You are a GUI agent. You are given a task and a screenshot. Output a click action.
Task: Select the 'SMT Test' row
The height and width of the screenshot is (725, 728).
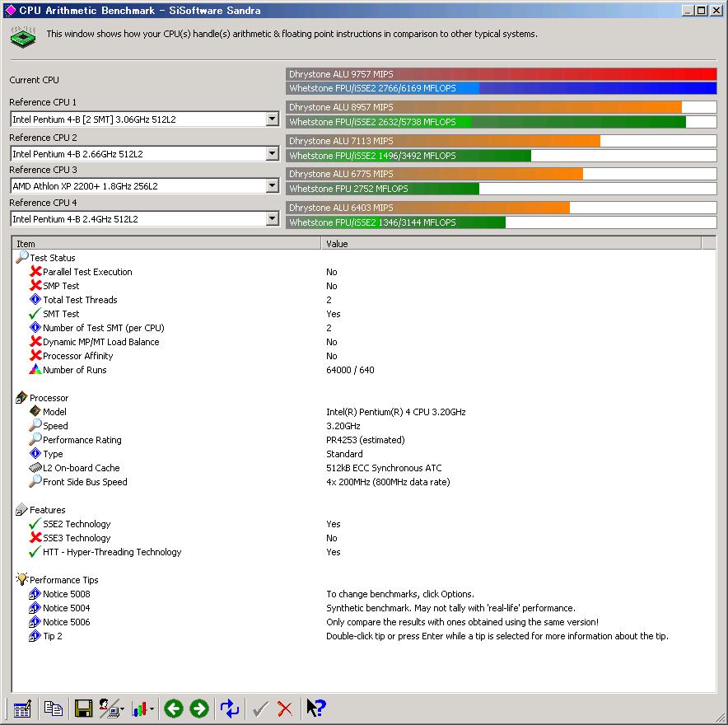click(x=54, y=314)
